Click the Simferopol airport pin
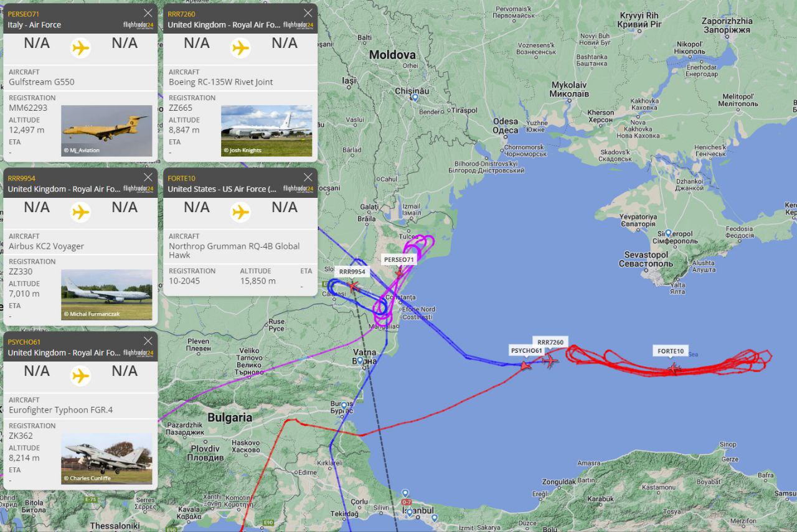The image size is (797, 532). (x=669, y=234)
